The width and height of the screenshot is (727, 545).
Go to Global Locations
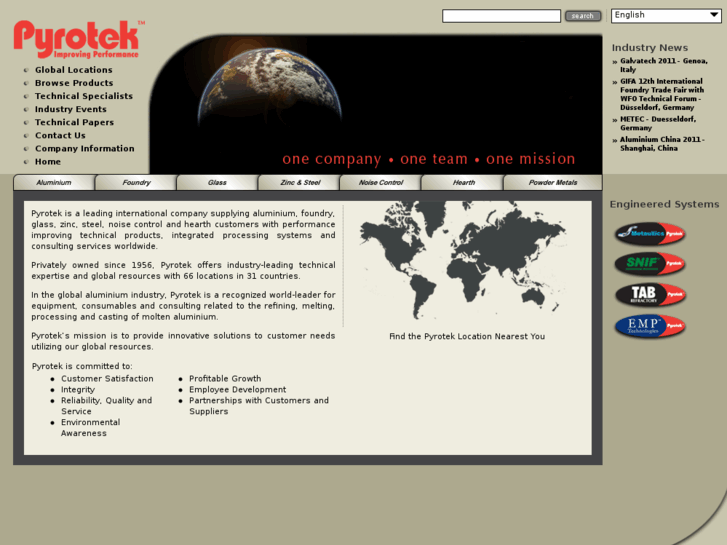click(x=74, y=70)
